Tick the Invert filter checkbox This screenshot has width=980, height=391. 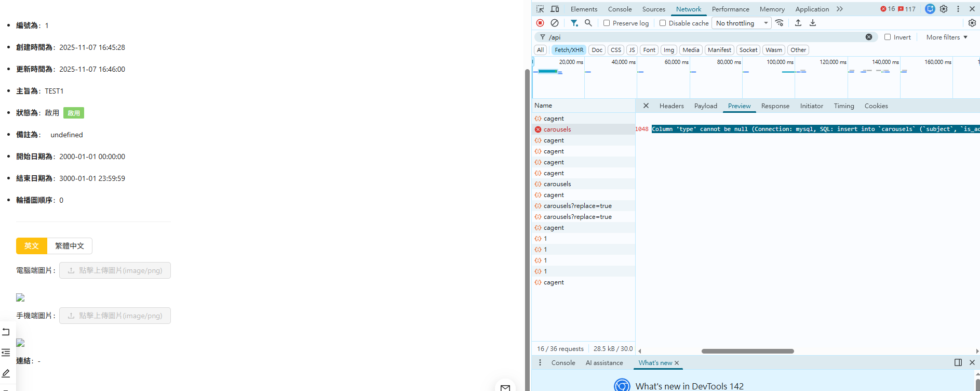[888, 37]
